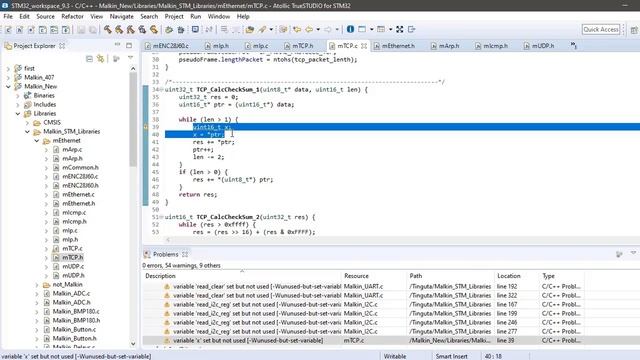Toggle Link with Editor in Project Explorer
Viewport: 640px width, 360px height.
pos(100,59)
